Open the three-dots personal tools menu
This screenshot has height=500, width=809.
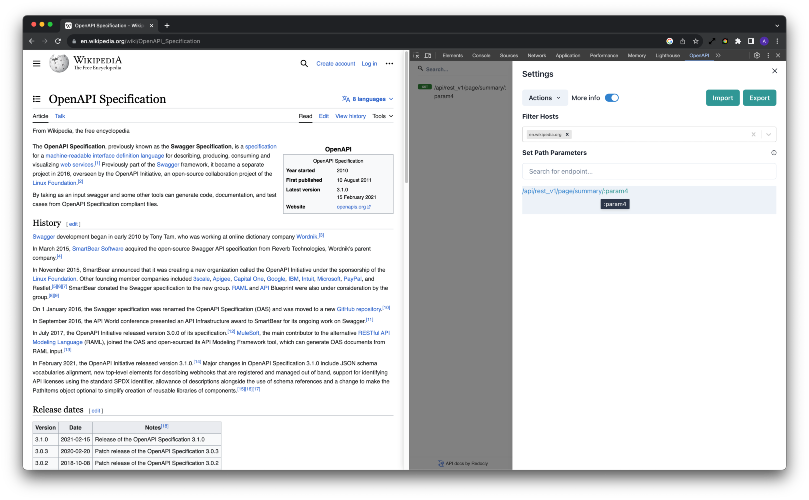[x=389, y=63]
